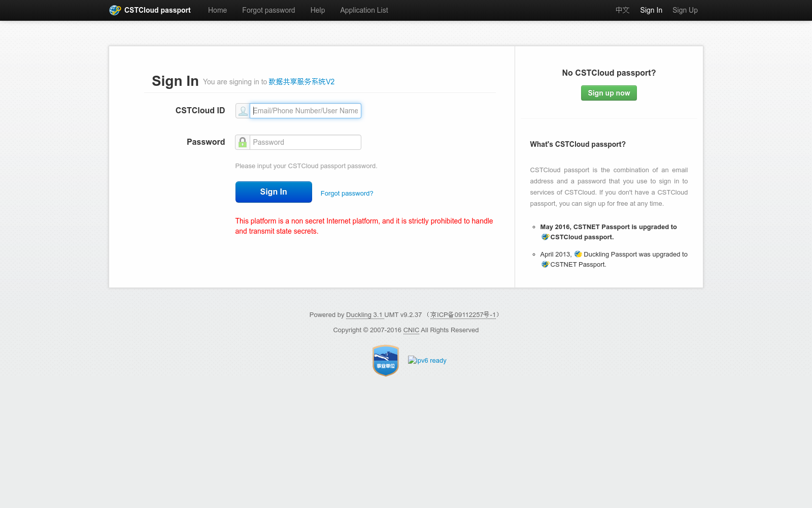Click 'Copyright © 2007-2016' footer text
Viewport: 812px width, 508px height.
point(367,330)
